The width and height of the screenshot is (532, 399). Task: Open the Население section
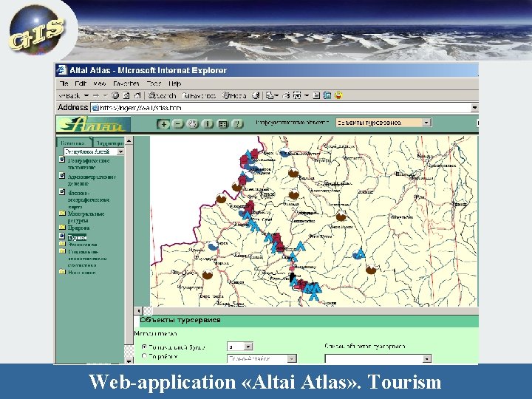point(82,272)
